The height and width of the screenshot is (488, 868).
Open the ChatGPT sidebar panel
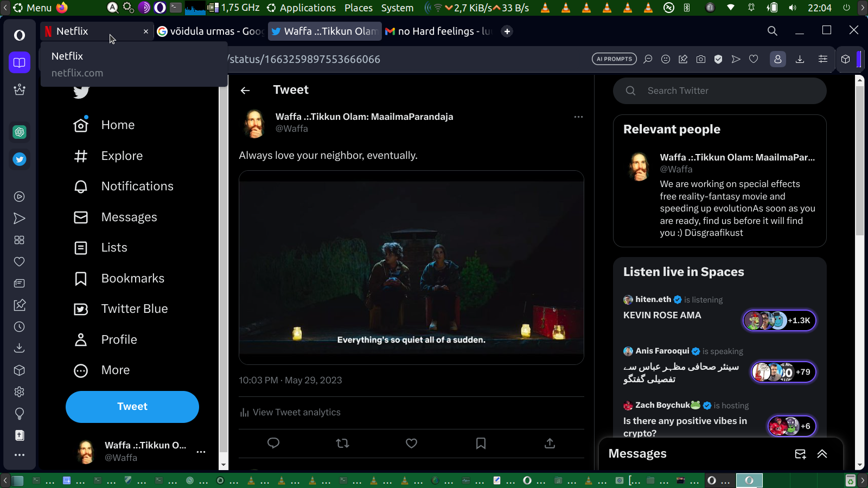20,132
